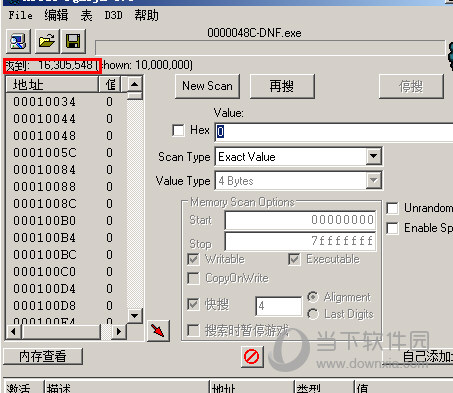
Task: Open the process list computer icon
Action: [x=18, y=41]
